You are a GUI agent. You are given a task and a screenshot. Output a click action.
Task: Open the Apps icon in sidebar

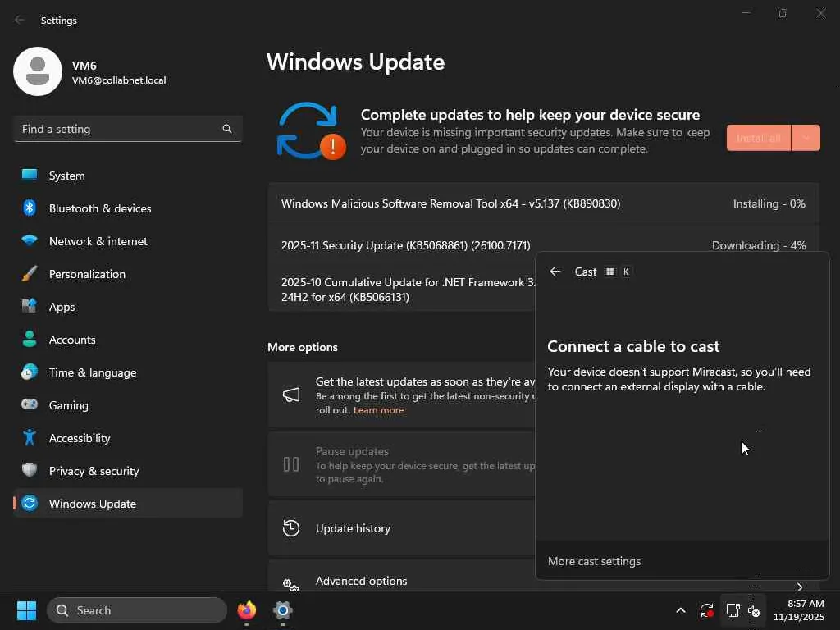click(30, 307)
